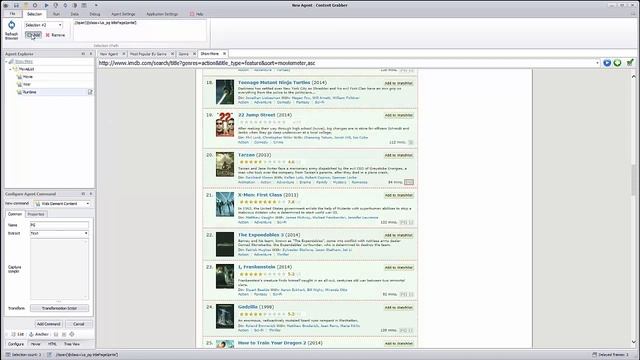Open The Expendables 3 title link
Screen dimensions: 640x360
point(260,235)
